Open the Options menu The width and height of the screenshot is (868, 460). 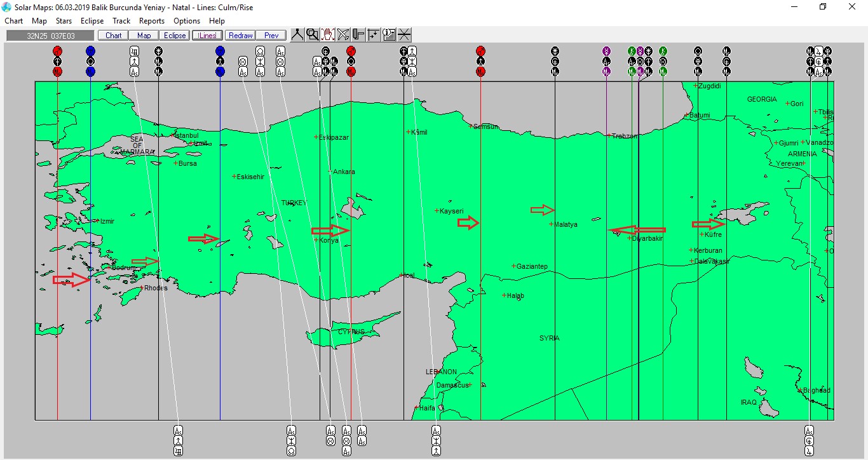187,21
